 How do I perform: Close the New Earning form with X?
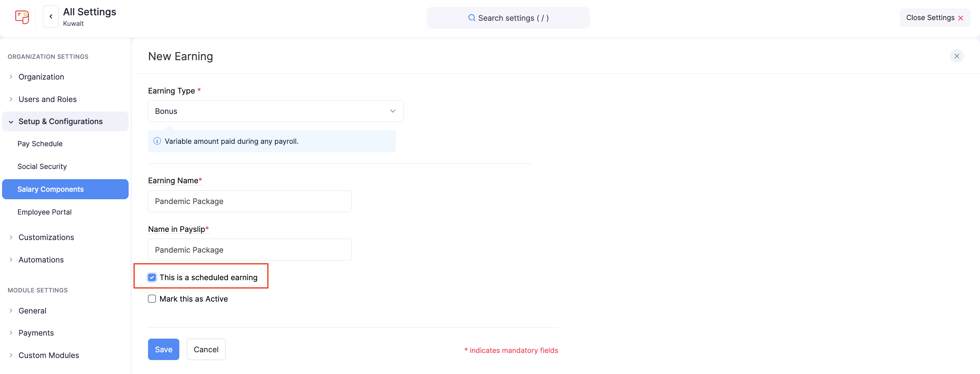click(x=957, y=56)
